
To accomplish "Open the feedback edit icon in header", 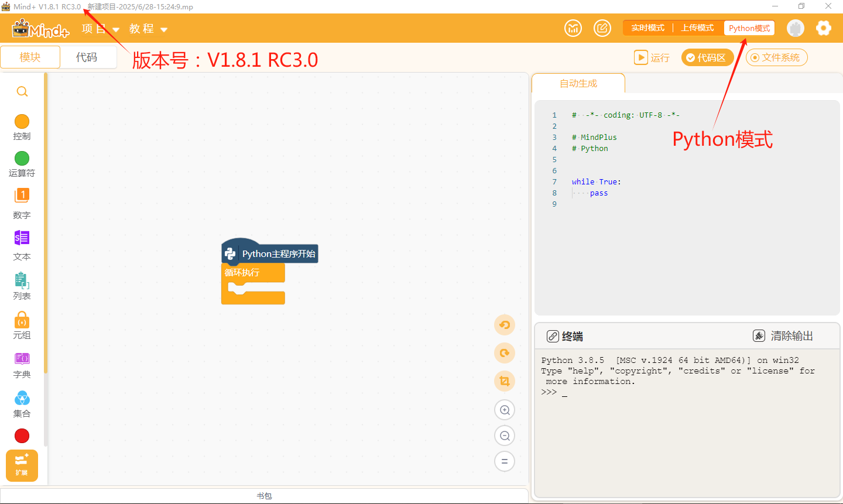I will tap(602, 28).
